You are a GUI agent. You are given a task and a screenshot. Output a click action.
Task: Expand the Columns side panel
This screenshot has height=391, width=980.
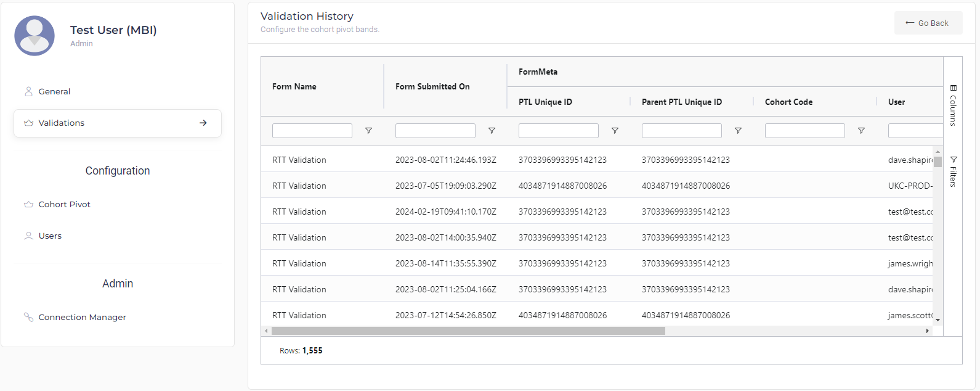point(953,105)
